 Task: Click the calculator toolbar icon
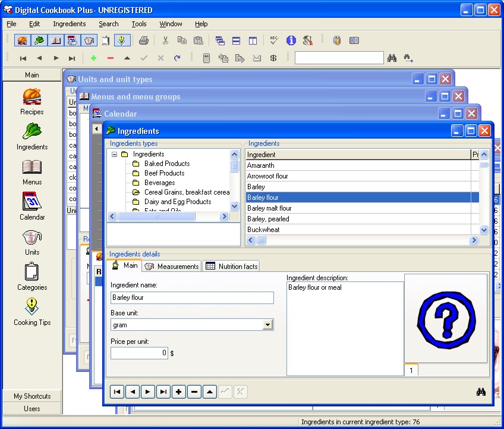pos(206,58)
